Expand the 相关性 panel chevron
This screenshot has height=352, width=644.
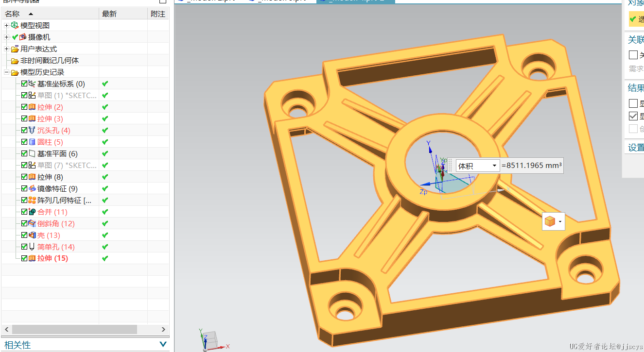tap(163, 344)
